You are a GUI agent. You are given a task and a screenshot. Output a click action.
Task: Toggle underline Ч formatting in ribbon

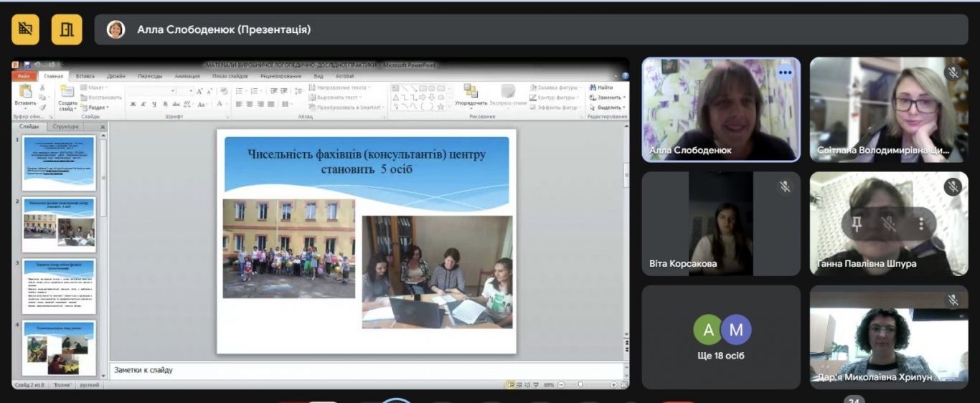click(154, 105)
